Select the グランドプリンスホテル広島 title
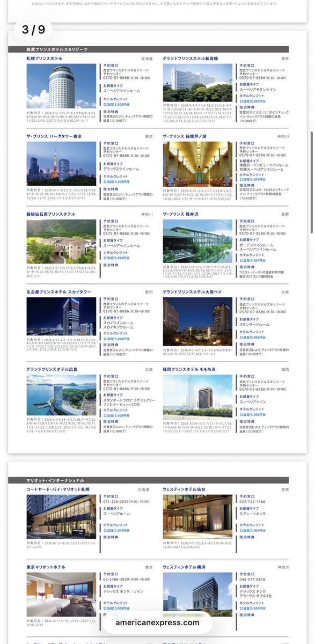The height and width of the screenshot is (644, 315). point(52,370)
